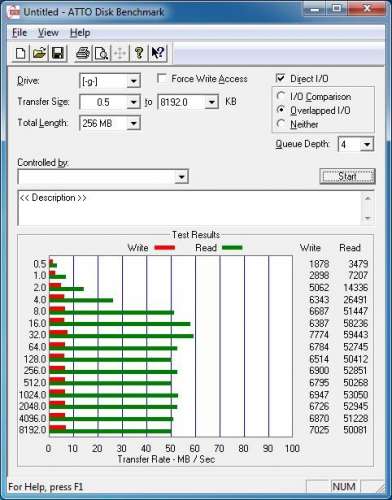The width and height of the screenshot is (392, 500).
Task: Click 'For Help, press F1' status text
Action: pos(46,487)
